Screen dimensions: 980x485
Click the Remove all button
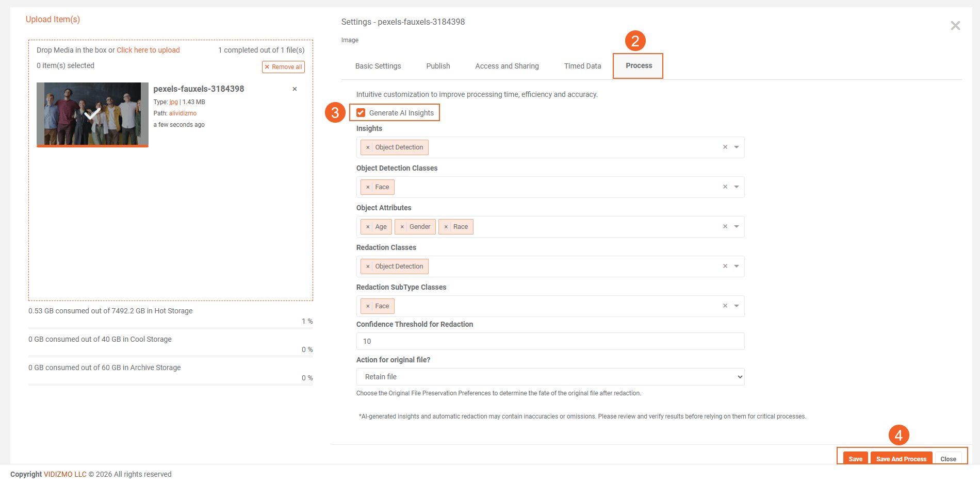(283, 67)
